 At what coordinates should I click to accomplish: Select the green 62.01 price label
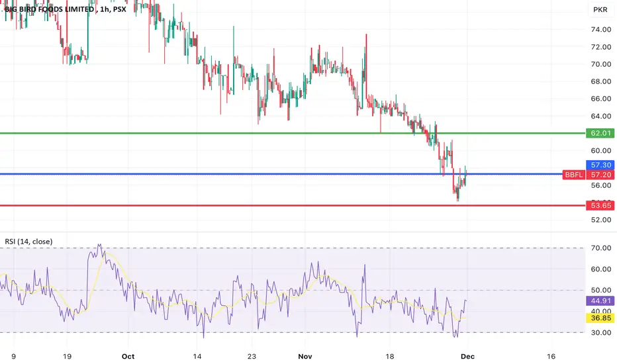600,133
